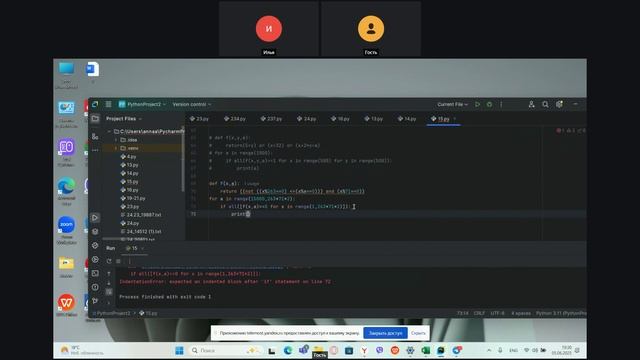
Task: Open the Git tool window icon
Action: [x=95, y=301]
